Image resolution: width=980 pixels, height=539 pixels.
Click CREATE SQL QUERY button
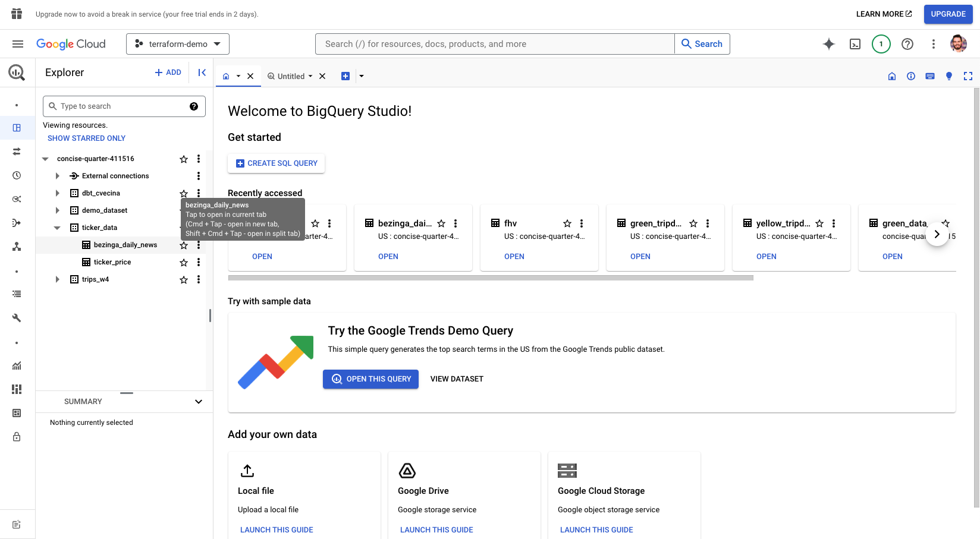pyautogui.click(x=277, y=163)
